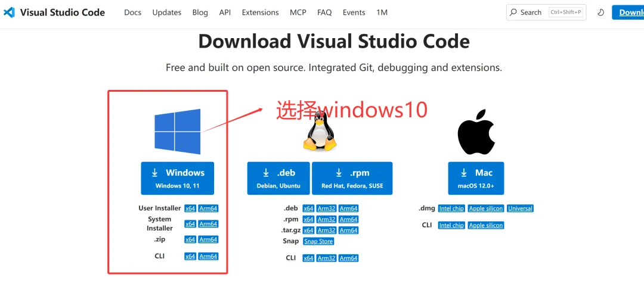Download the .rpm Red Hat, Fedora, SUSE package
This screenshot has width=644, height=293.
pyautogui.click(x=352, y=178)
